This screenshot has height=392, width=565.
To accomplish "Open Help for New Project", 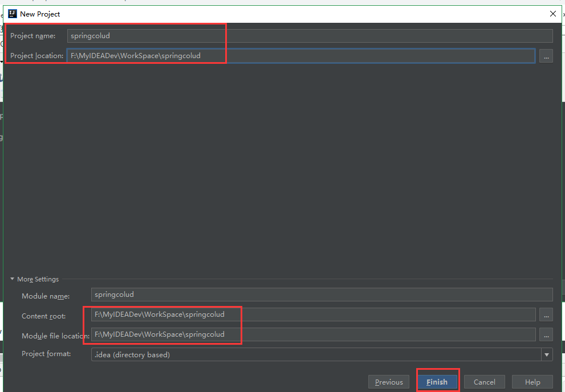I will (x=532, y=382).
